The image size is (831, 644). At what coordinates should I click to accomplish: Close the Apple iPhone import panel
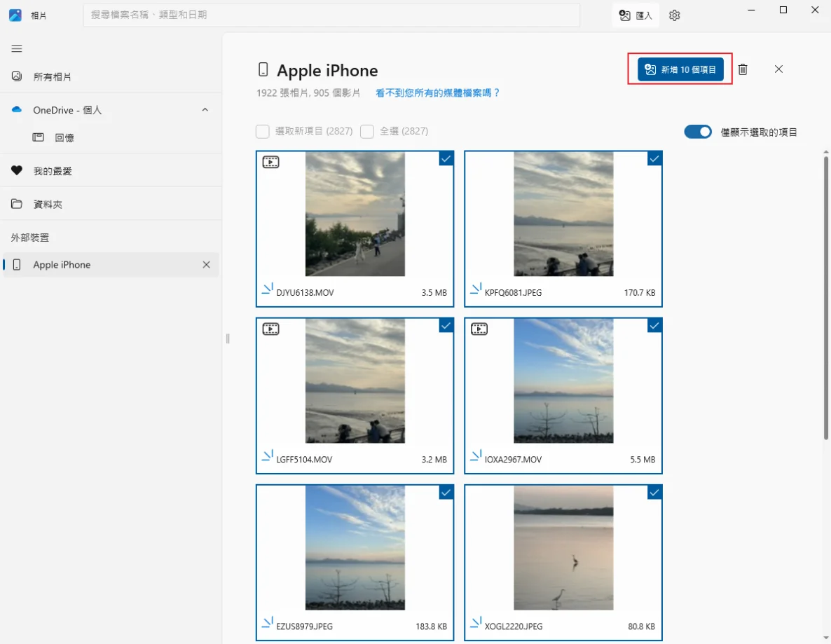click(778, 69)
